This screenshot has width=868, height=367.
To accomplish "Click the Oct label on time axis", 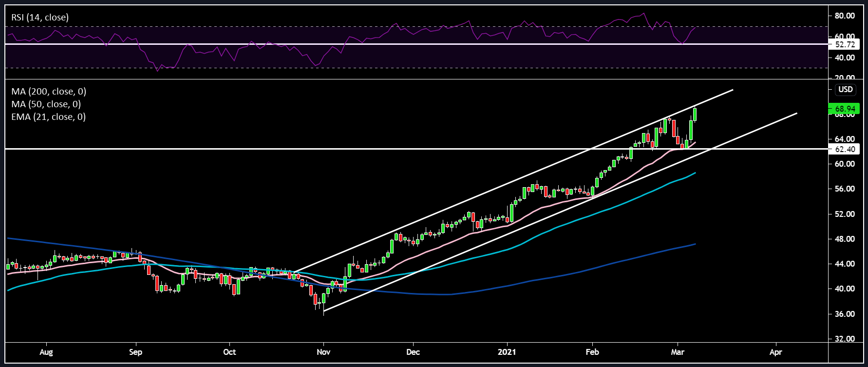I will point(229,352).
